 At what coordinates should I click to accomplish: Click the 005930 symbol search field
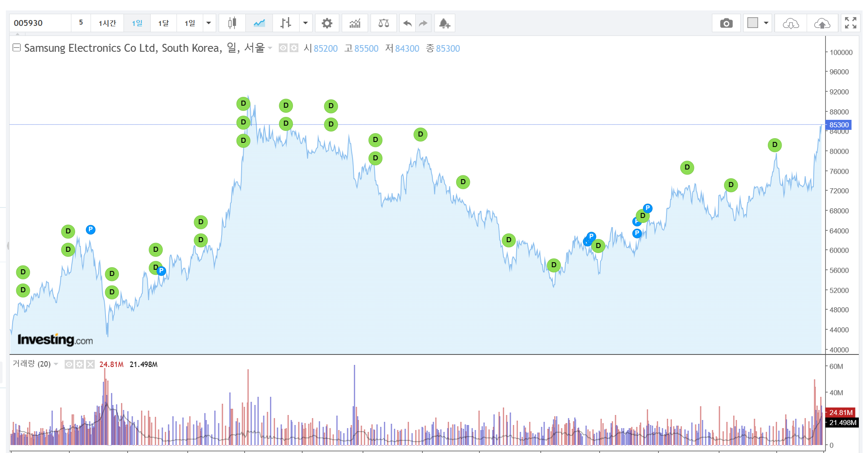pos(40,23)
